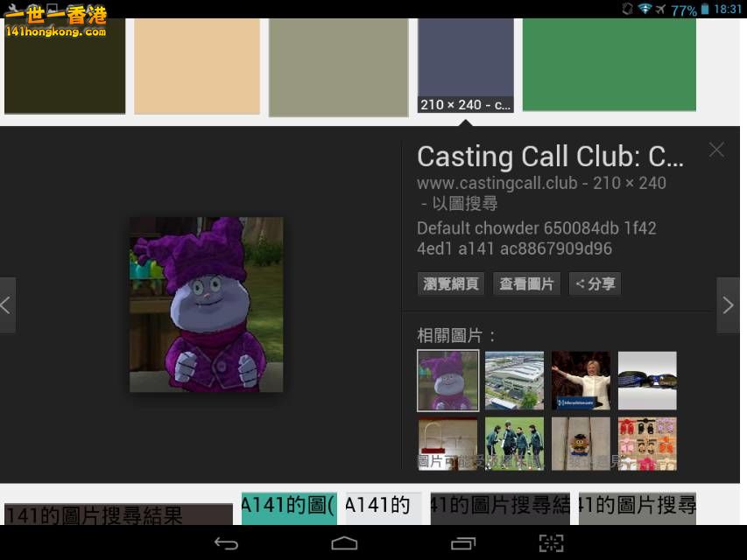This screenshot has height=560, width=747.
Task: Click the 以圖搜尋 search by image link
Action: pos(465,204)
